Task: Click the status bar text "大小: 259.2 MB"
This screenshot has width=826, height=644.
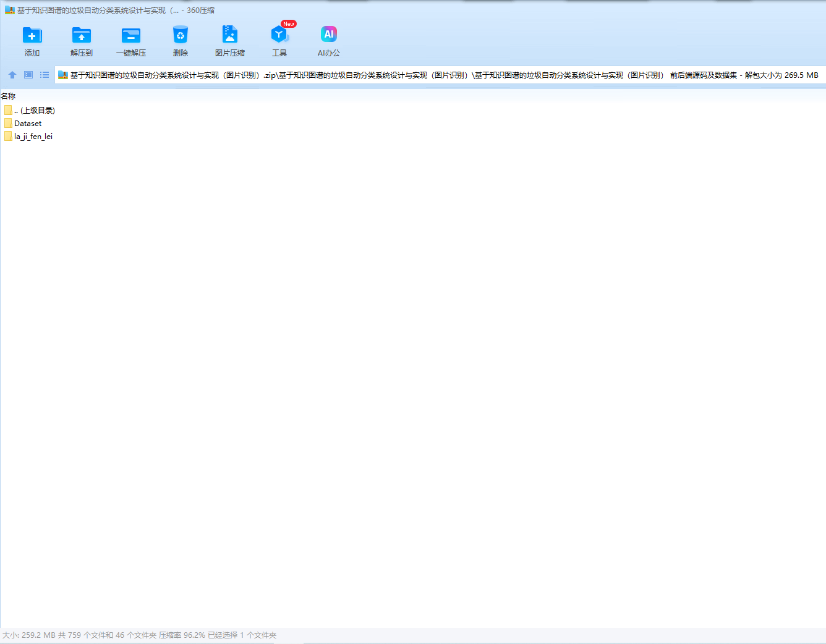Action: pos(29,635)
